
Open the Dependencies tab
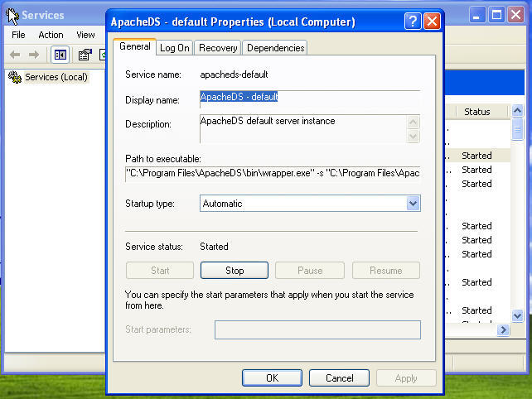pos(275,48)
